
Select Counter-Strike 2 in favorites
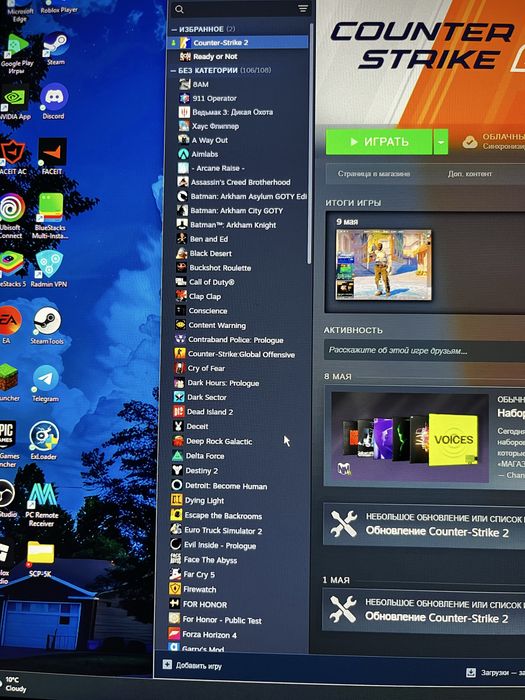(239, 42)
